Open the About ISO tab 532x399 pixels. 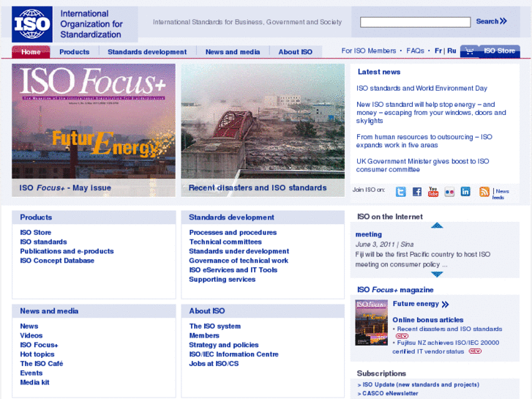coord(295,52)
